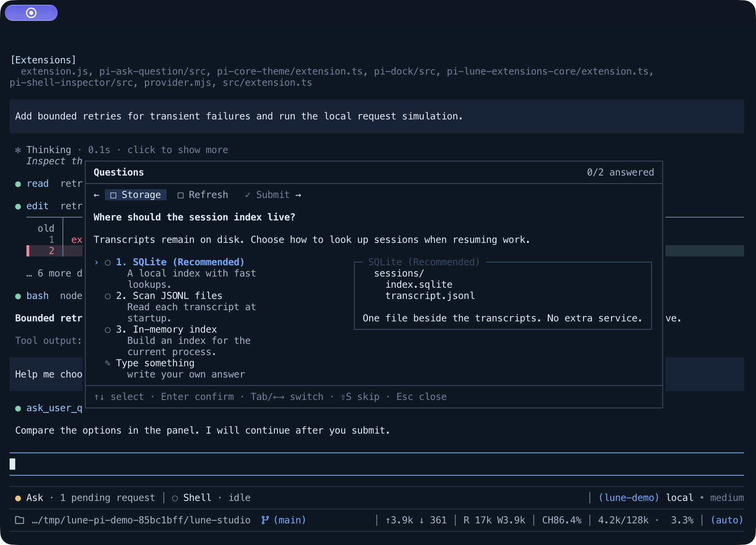Expand the Thinking click to show more
Screen dimensions: 756x545
pyautogui.click(x=178, y=150)
